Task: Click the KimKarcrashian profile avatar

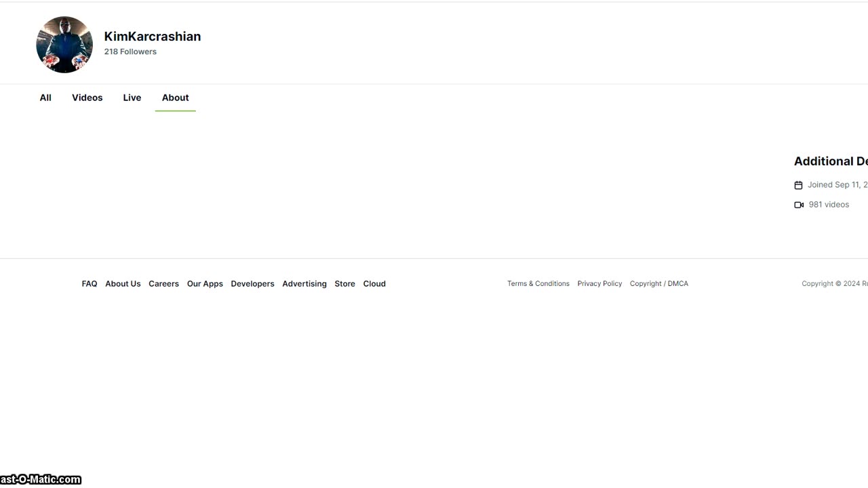Action: [64, 45]
